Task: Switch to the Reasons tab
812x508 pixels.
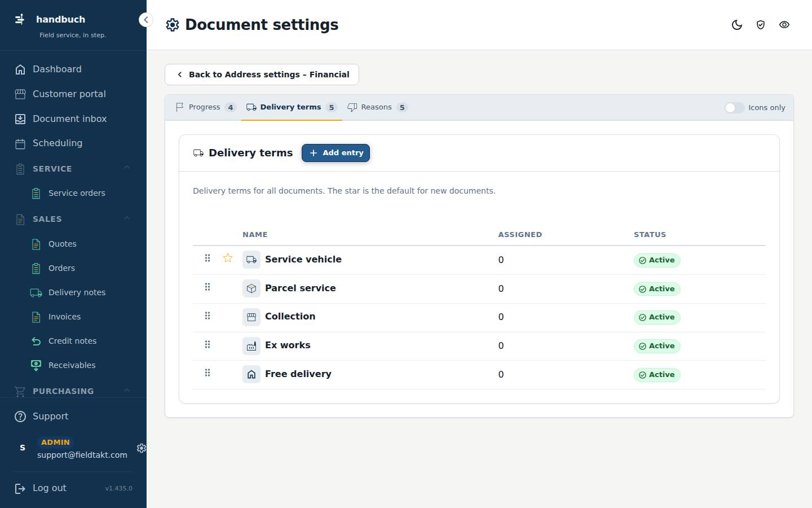Action: tap(377, 107)
